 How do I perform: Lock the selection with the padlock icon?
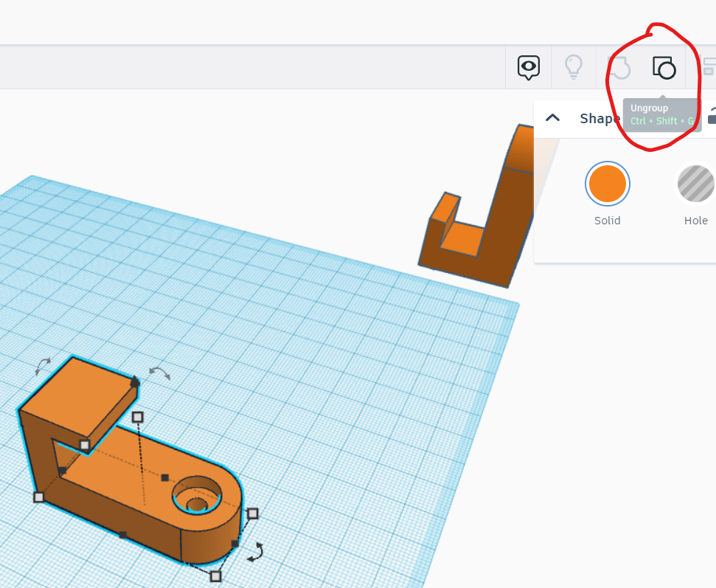coord(710,117)
